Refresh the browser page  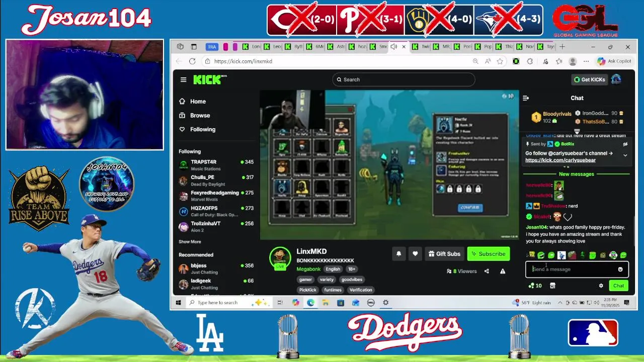point(192,61)
